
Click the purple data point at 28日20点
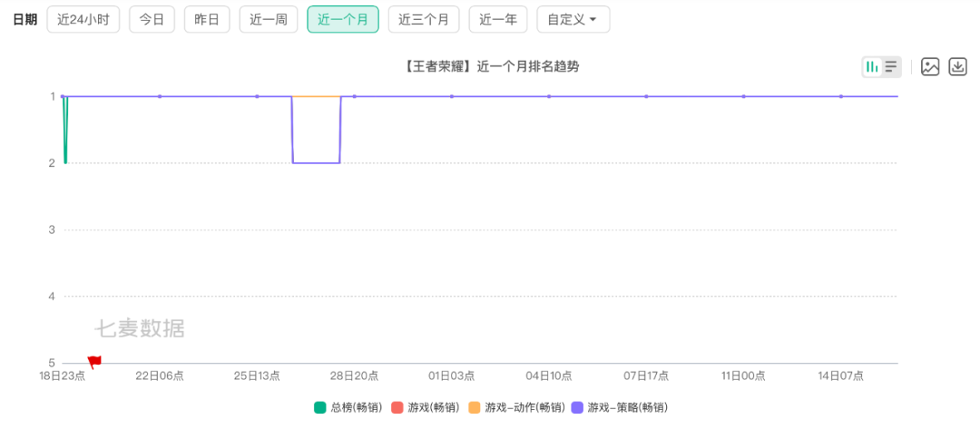(354, 96)
